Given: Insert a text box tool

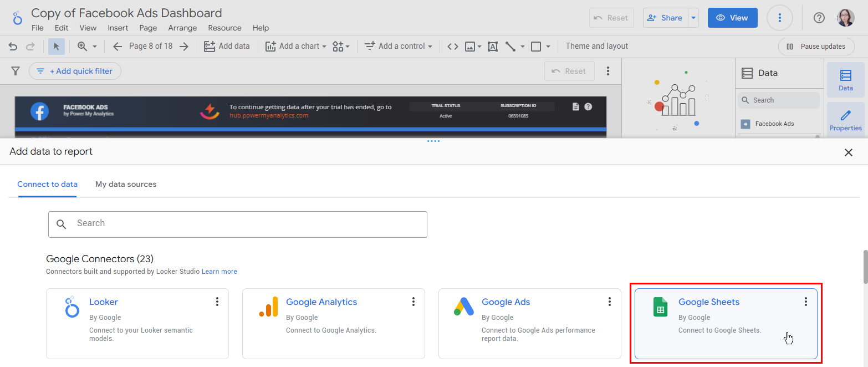Looking at the screenshot, I should tap(492, 47).
